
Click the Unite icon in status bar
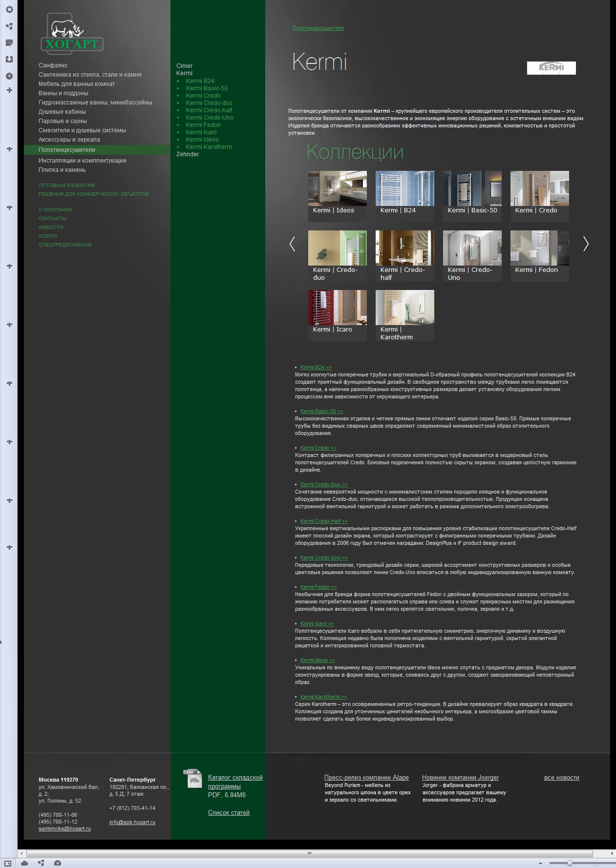pos(41,863)
